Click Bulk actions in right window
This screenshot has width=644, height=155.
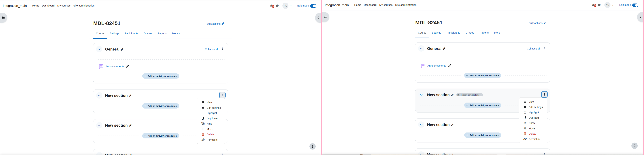(537, 23)
